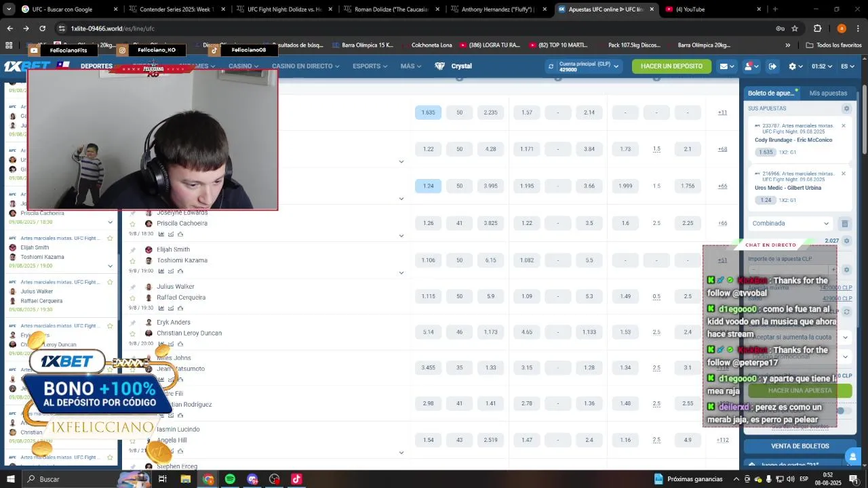Open Windows Start menu
The width and height of the screenshot is (868, 488).
pos(10,479)
